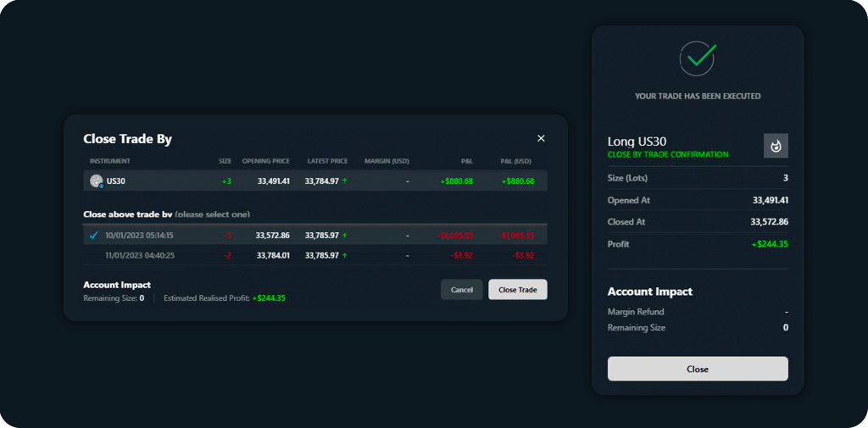Click the Opening Price column header

[265, 161]
